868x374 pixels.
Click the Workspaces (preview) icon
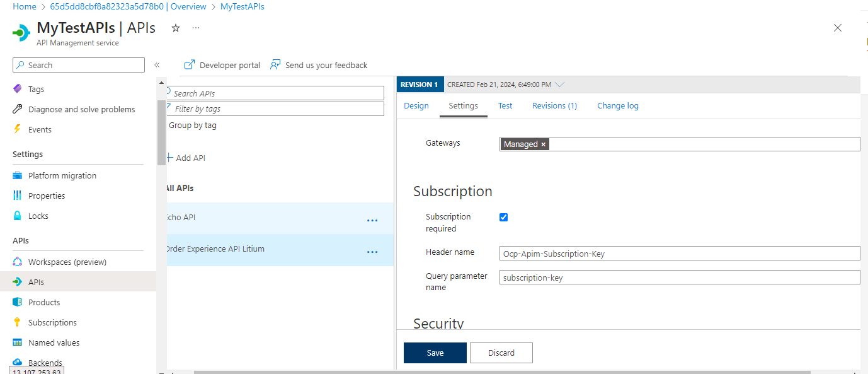(x=18, y=262)
